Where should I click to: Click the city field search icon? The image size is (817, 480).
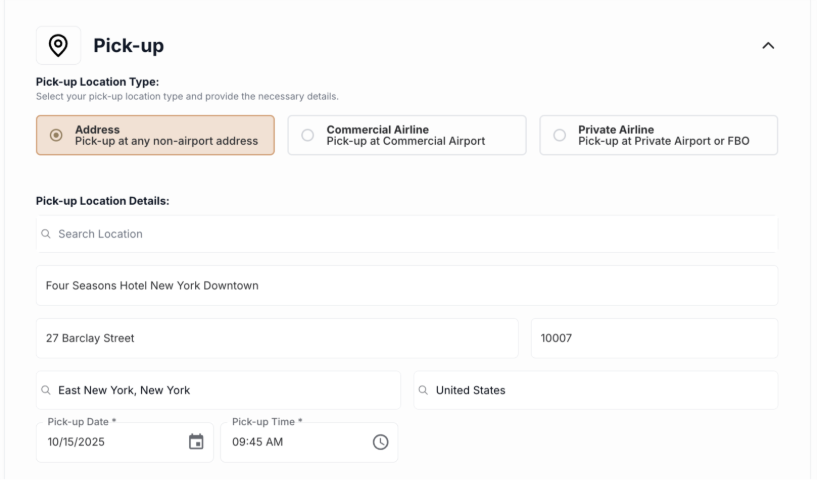pyautogui.click(x=46, y=390)
